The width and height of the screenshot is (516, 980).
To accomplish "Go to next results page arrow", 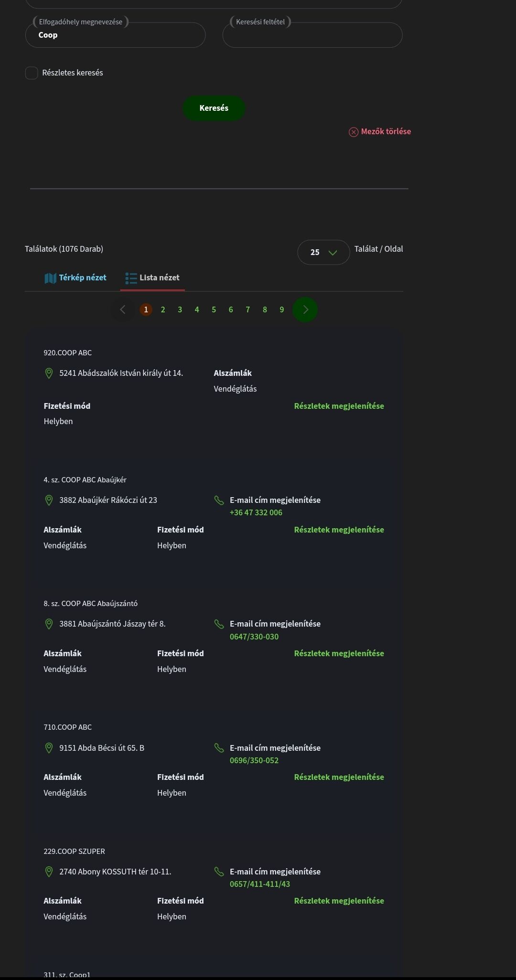I will pyautogui.click(x=305, y=310).
